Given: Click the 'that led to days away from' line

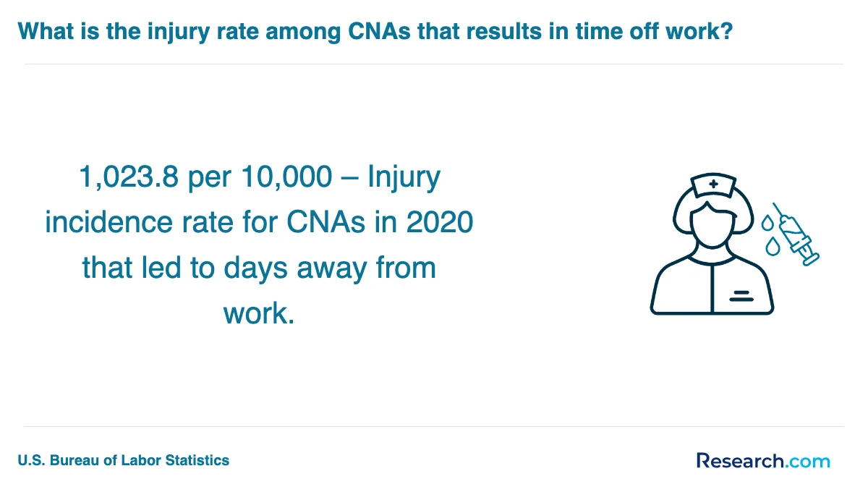Looking at the screenshot, I should 259,268.
